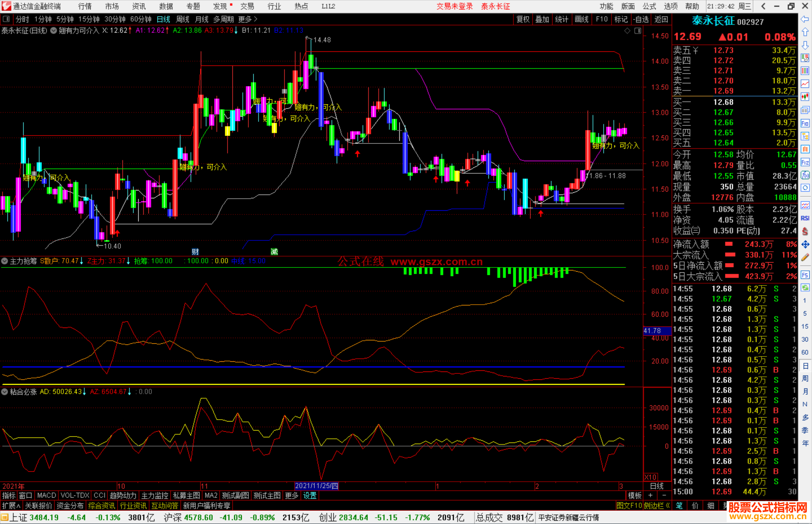812x524 pixels.
Task: Select the 60 minute period in sidebar
Action: (805, 352)
